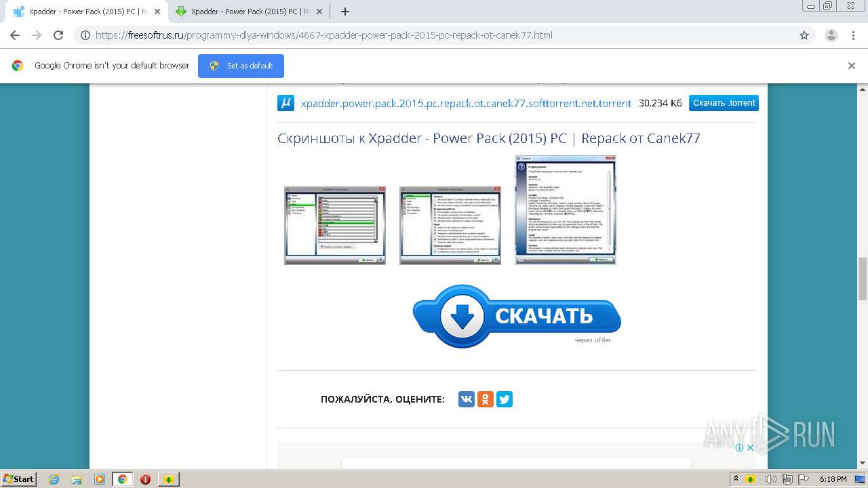Open File Explorer from taskbar

click(77, 479)
